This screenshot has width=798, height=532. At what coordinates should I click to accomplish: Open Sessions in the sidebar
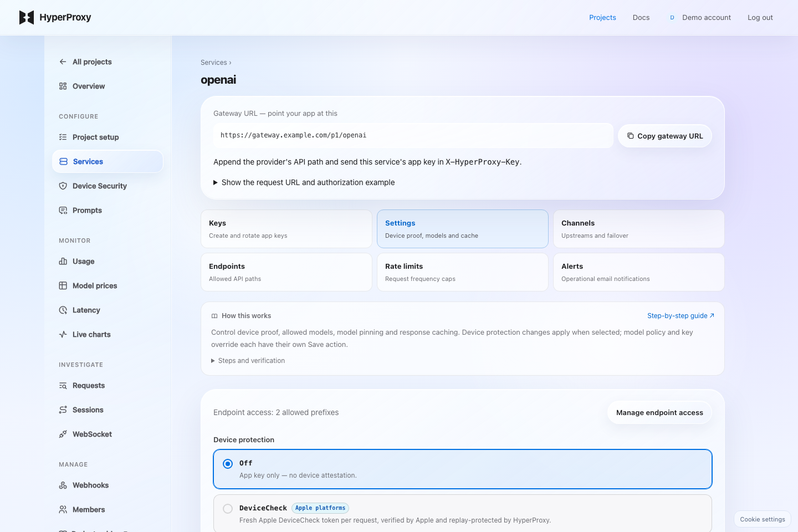click(108, 410)
